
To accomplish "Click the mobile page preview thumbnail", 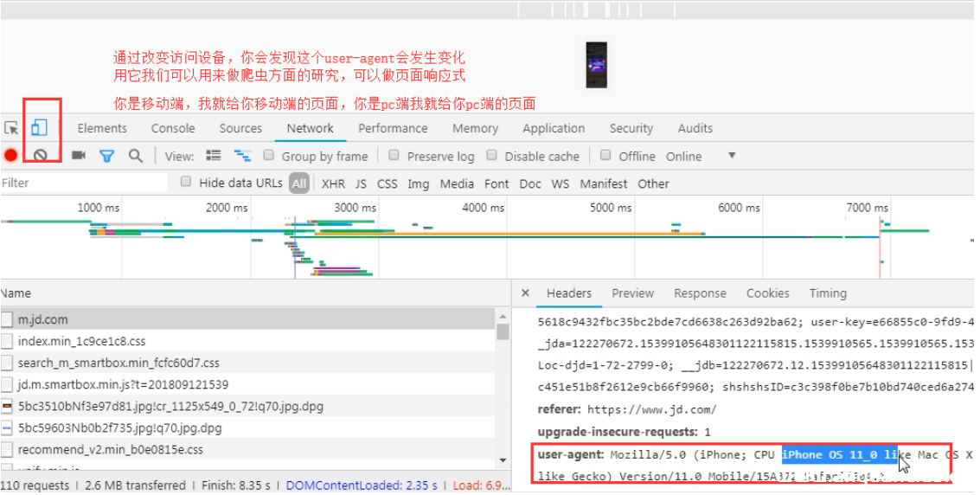I will point(596,65).
